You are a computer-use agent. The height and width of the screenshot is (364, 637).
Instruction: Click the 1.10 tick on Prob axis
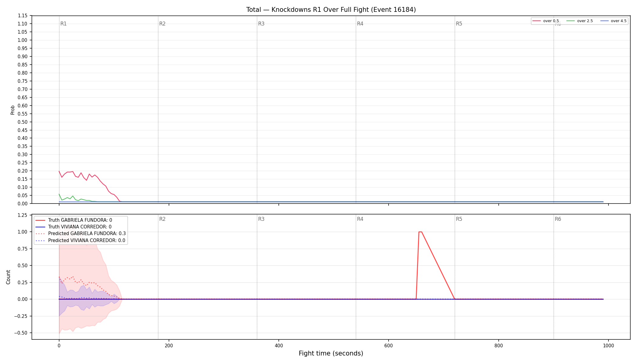click(x=22, y=24)
